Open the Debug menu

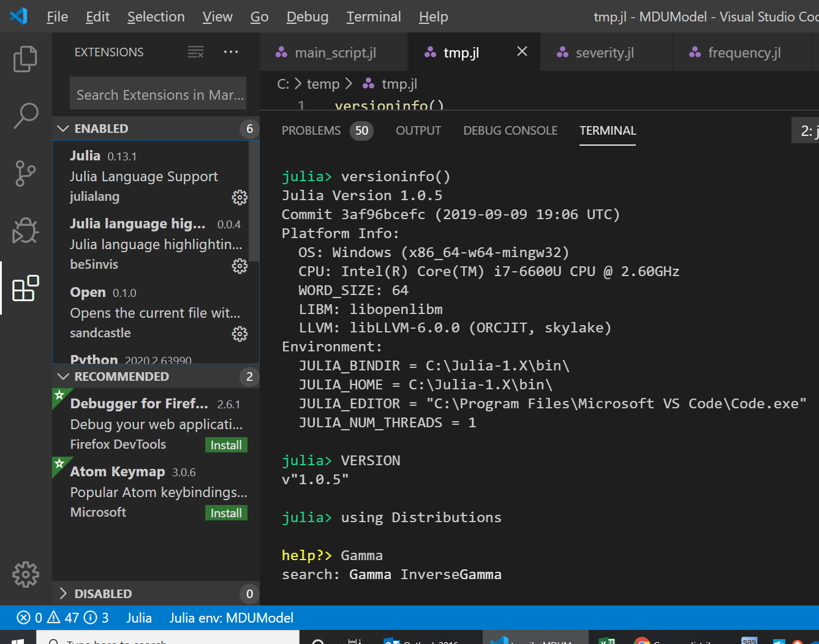pos(308,17)
